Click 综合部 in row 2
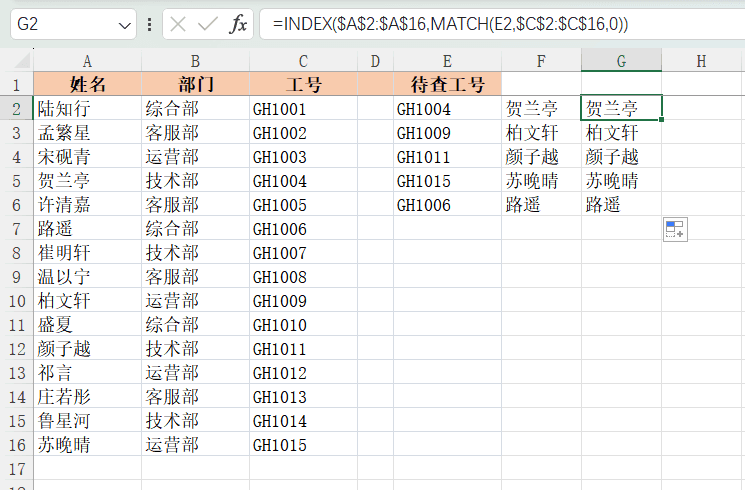 pos(195,108)
